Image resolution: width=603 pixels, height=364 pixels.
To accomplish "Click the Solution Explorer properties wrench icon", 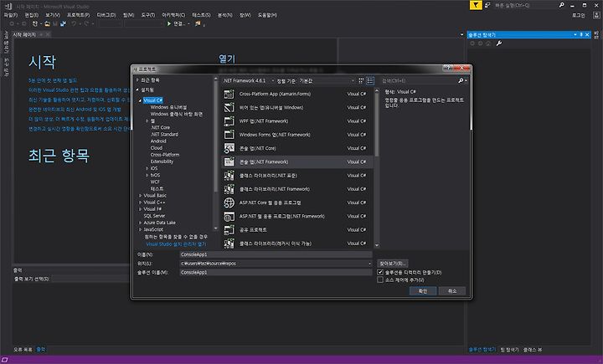I will pos(499,44).
